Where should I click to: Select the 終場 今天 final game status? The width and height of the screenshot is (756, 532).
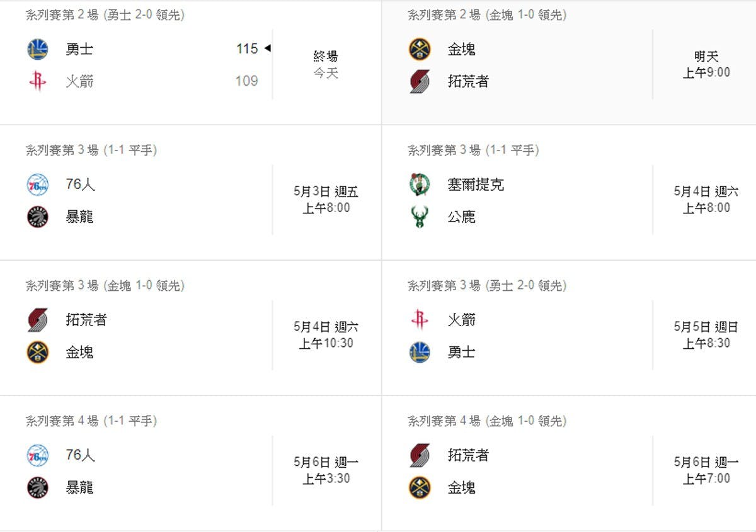[x=326, y=64]
